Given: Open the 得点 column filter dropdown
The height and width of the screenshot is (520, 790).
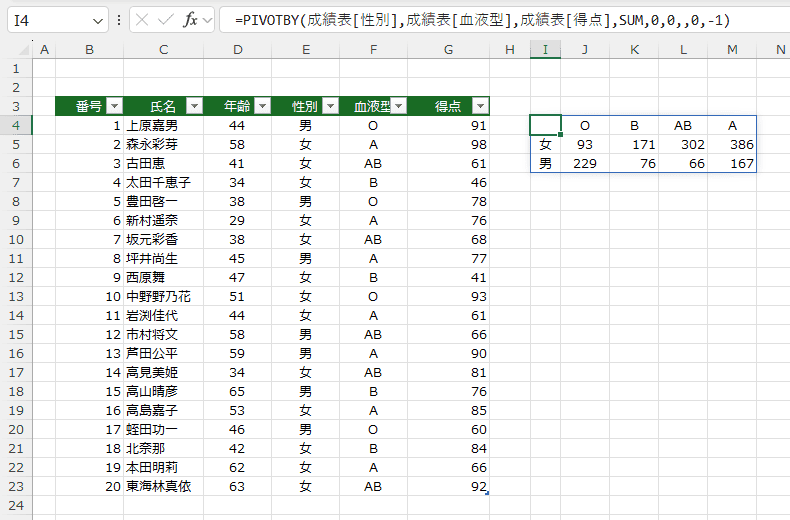Looking at the screenshot, I should point(480,106).
